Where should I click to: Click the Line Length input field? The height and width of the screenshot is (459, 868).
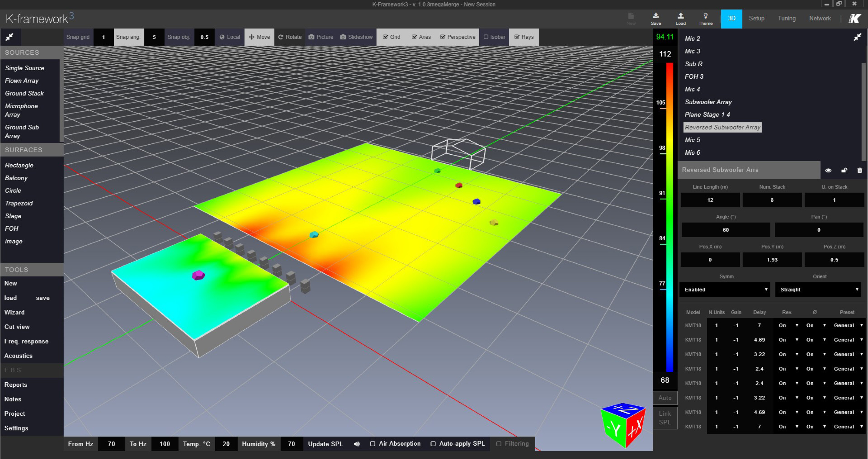[710, 200]
